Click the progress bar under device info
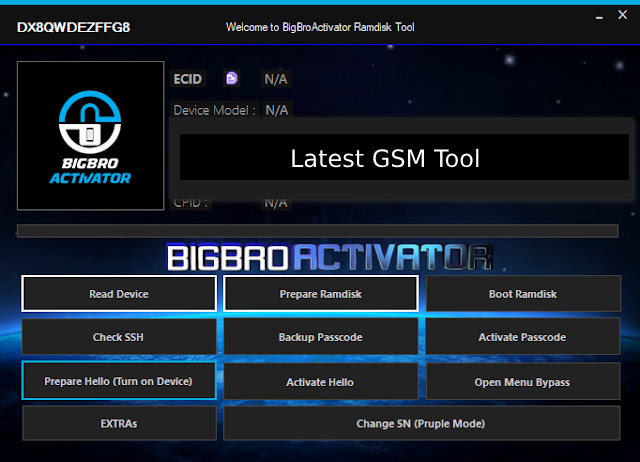 (x=318, y=231)
